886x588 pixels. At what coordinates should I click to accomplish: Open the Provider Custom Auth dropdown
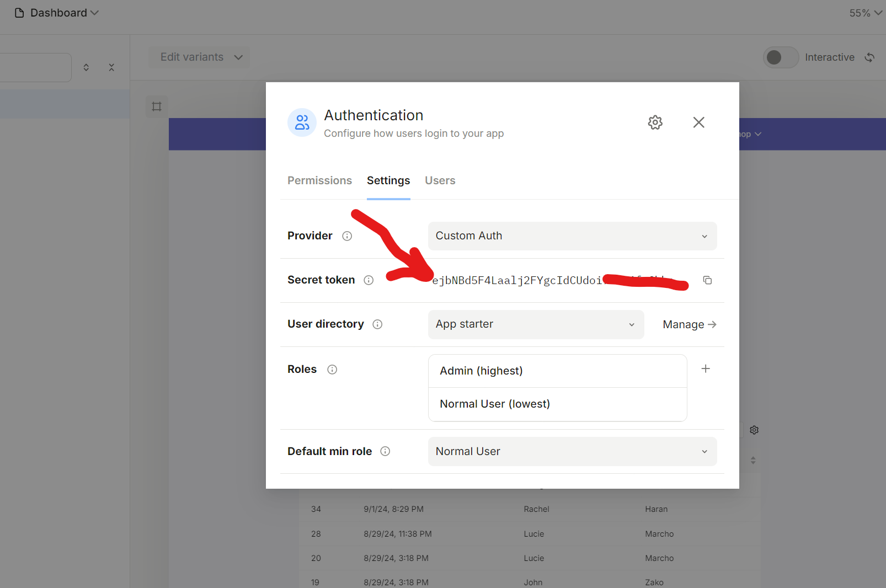click(x=572, y=236)
